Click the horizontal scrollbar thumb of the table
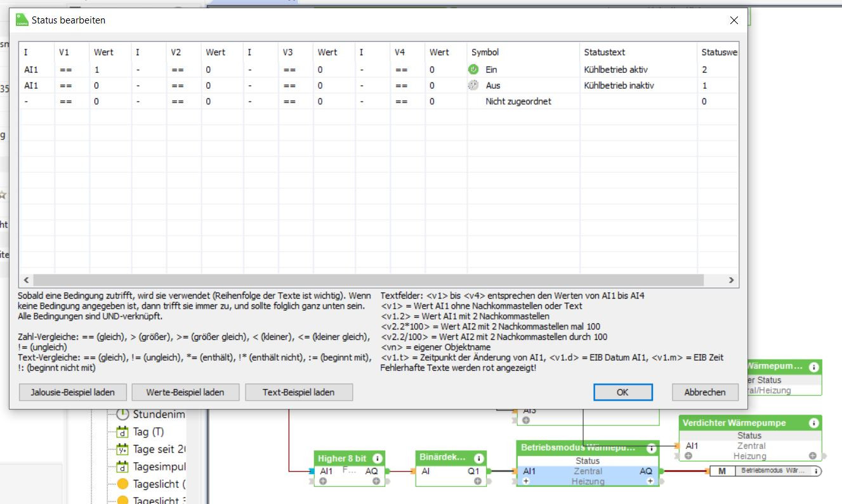 pyautogui.click(x=369, y=280)
